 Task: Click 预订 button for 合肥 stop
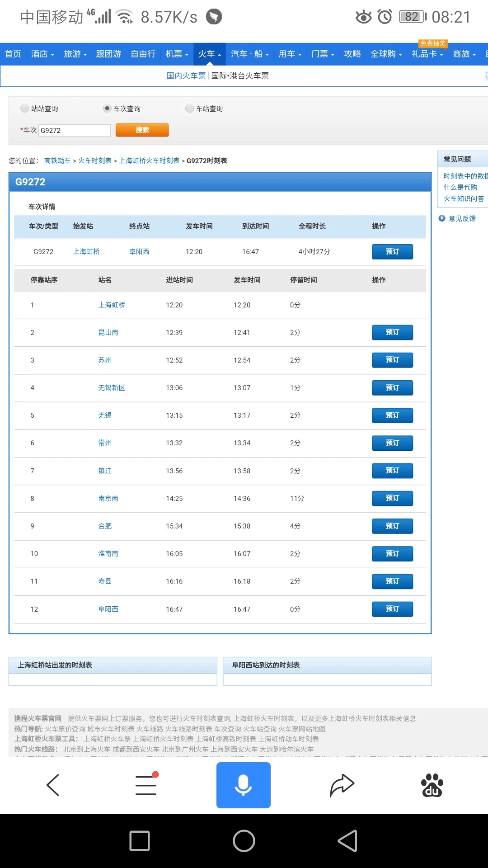[x=392, y=526]
